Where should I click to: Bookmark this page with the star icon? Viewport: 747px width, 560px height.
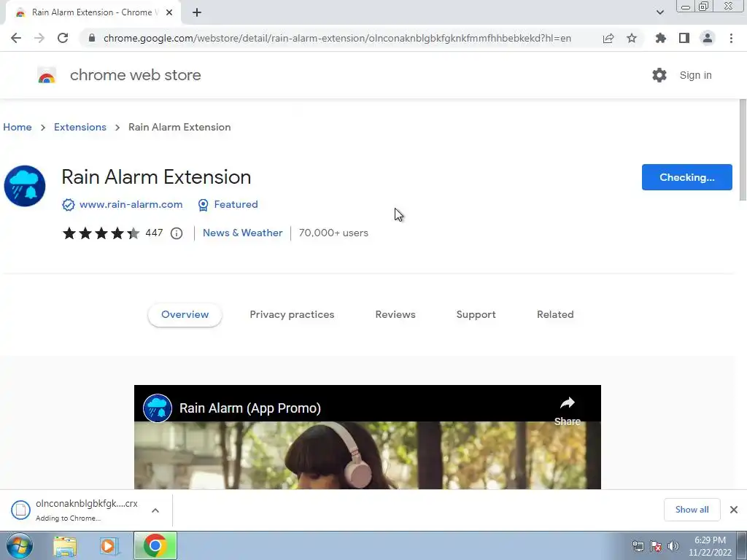[632, 38]
